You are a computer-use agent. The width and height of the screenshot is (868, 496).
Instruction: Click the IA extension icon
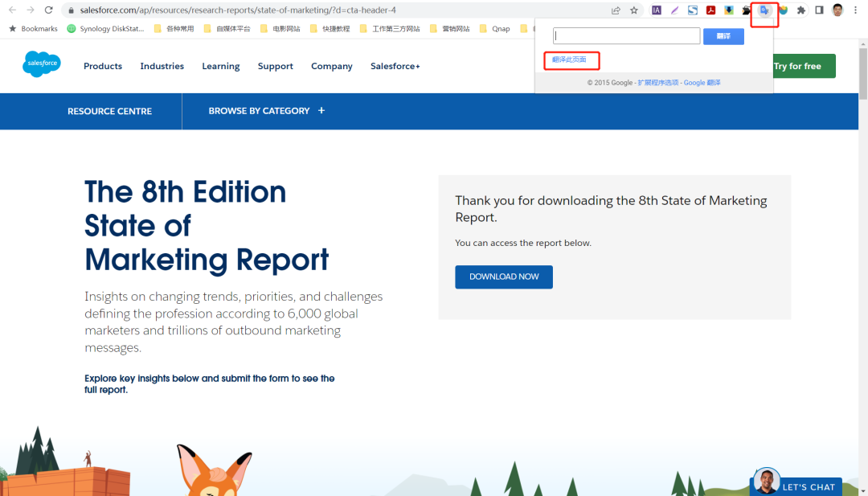[x=657, y=10]
